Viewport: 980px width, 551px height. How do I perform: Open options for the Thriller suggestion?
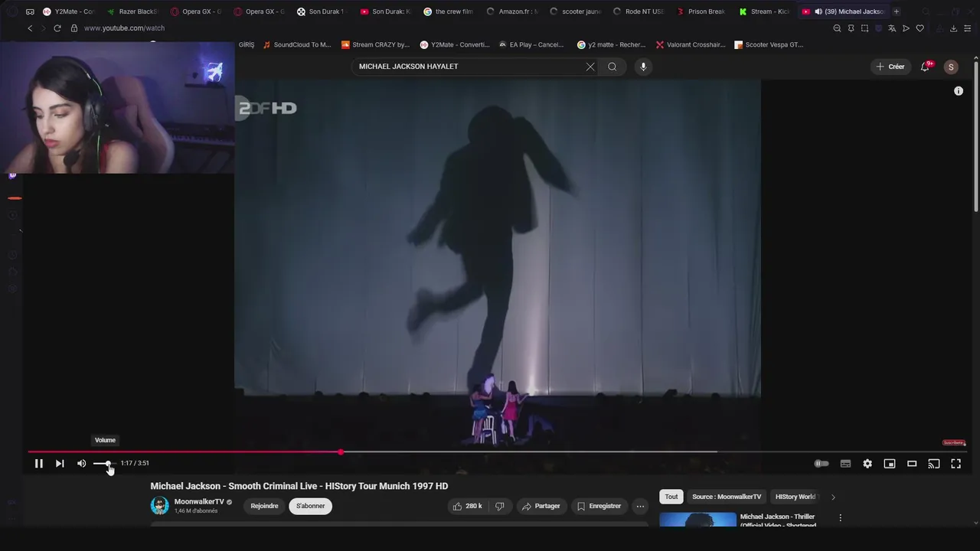coord(840,518)
